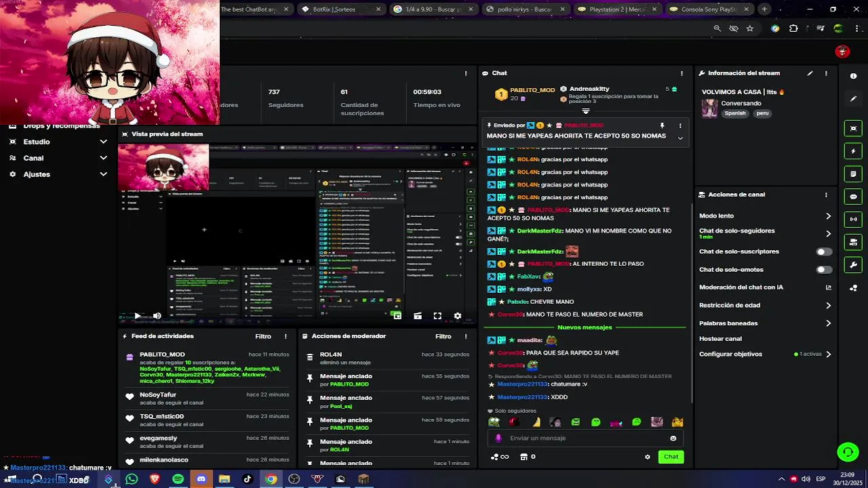868x488 pixels.
Task: Open WhatsApp from the taskbar
Action: (132, 479)
